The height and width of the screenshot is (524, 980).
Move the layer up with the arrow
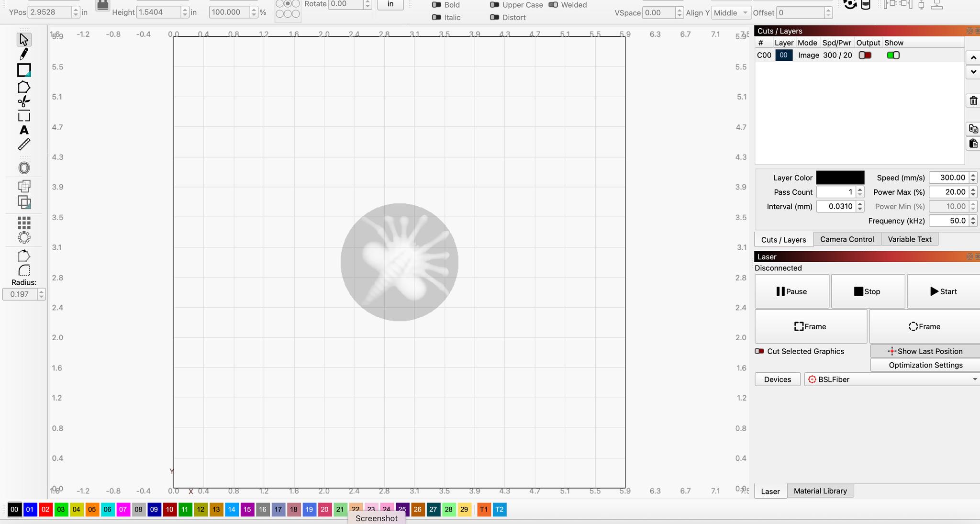point(973,58)
